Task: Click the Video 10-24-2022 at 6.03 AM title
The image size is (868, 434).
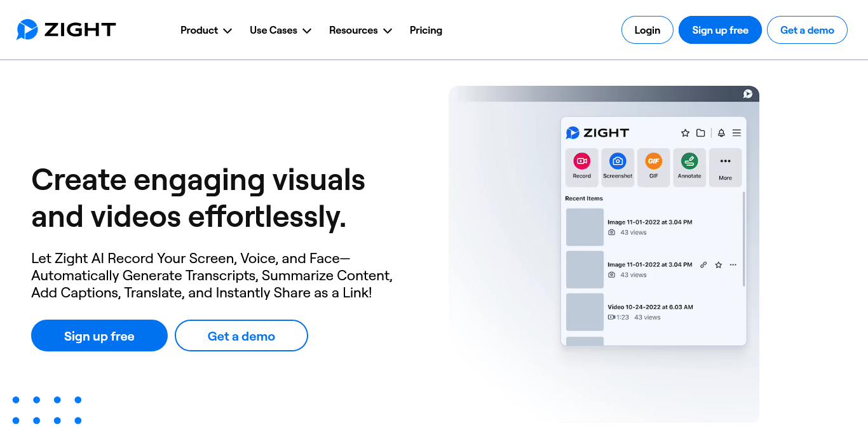Action: 650,307
